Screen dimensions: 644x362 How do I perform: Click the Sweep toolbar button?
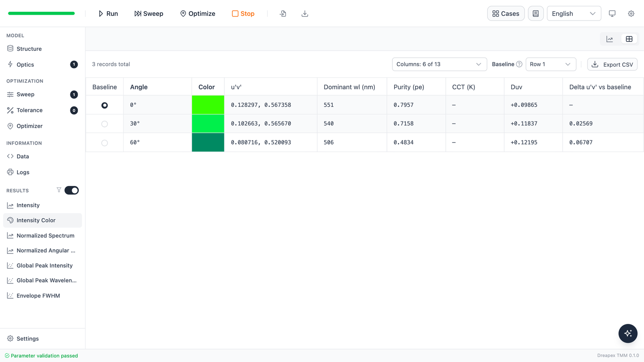point(149,13)
